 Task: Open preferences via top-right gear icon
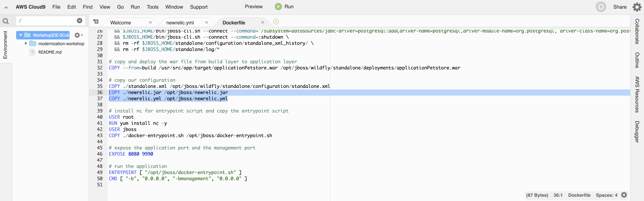(x=637, y=7)
